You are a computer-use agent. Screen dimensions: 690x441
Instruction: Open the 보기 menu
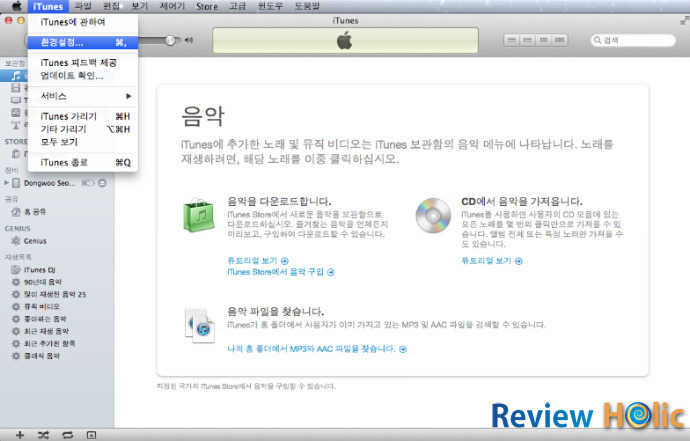pos(139,6)
